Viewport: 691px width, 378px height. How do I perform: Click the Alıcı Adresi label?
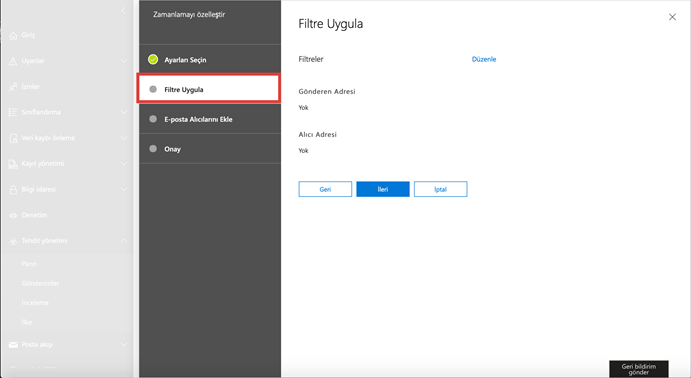318,135
